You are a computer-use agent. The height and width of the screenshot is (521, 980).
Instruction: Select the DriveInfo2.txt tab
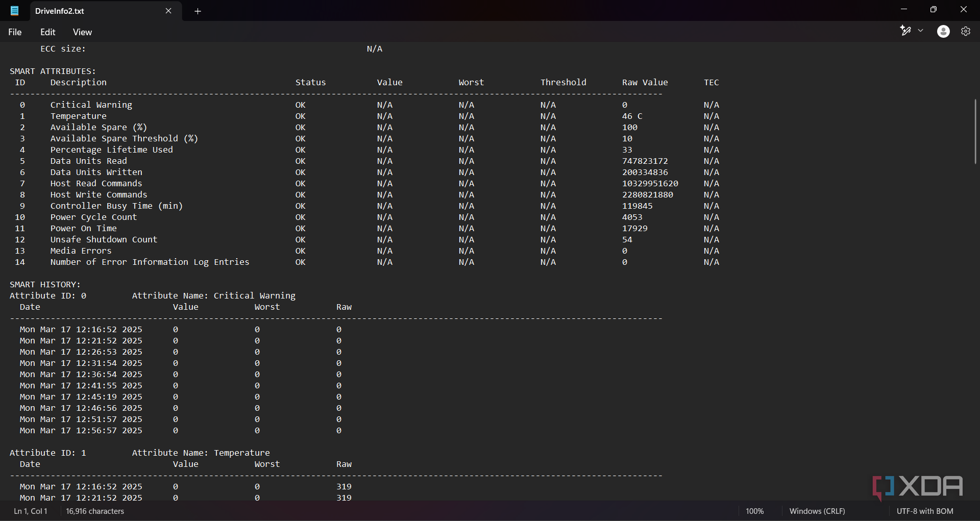[106, 11]
